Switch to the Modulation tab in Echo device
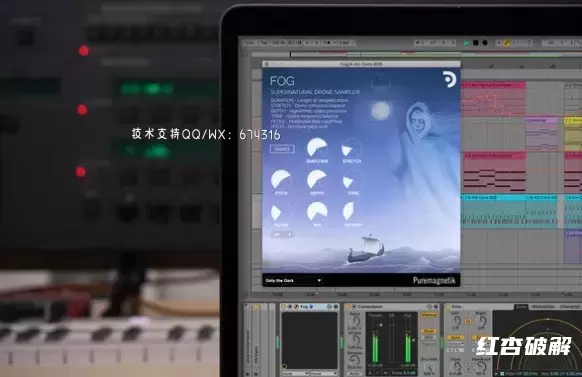582x377 pixels. (543, 306)
